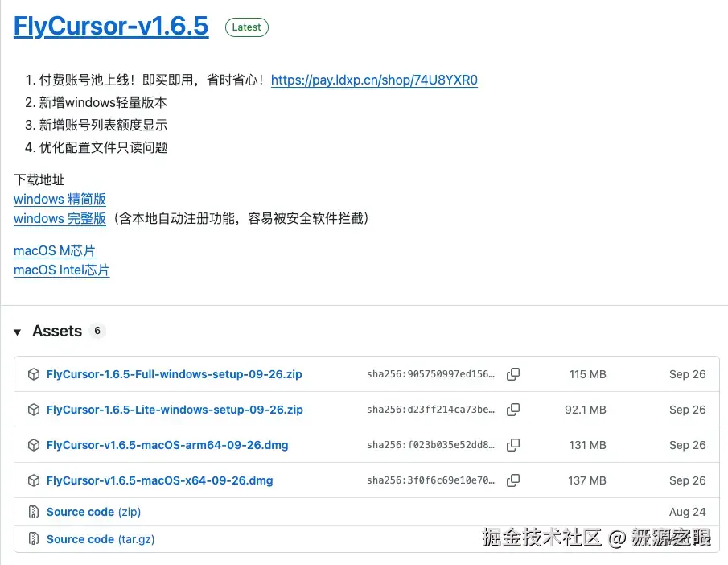
Task: Download Source code (zip)
Action: point(93,511)
